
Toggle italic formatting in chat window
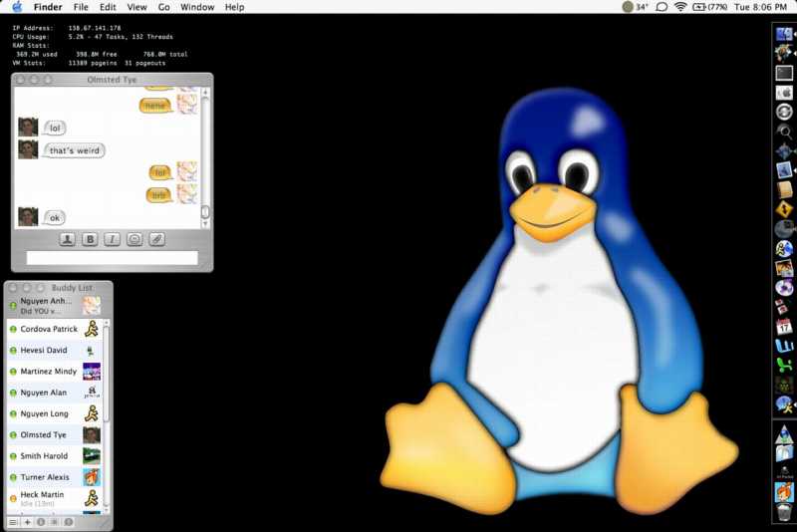click(x=113, y=239)
